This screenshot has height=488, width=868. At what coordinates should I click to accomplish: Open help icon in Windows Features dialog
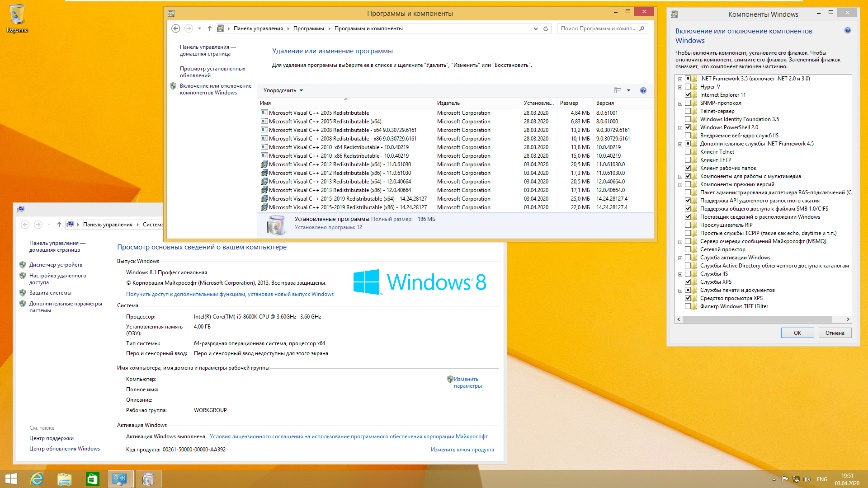pyautogui.click(x=848, y=30)
